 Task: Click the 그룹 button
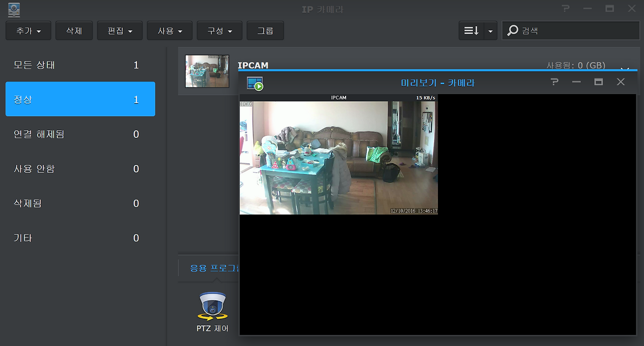point(265,30)
